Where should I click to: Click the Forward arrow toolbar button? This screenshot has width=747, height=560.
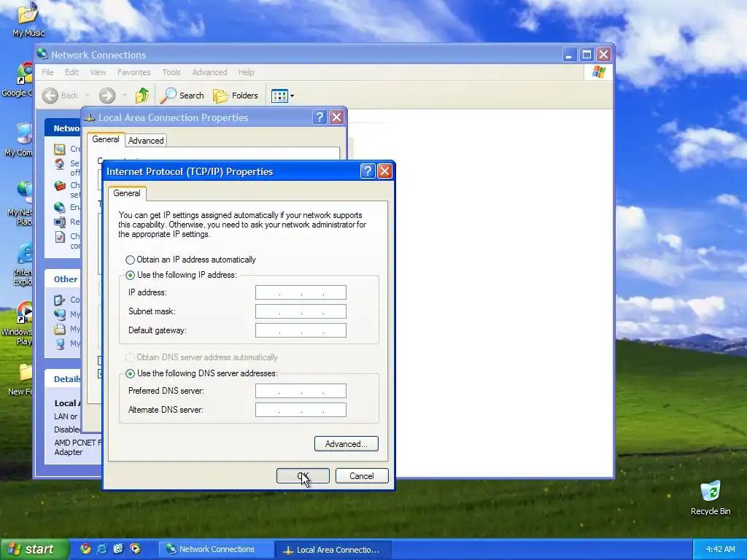click(x=107, y=96)
